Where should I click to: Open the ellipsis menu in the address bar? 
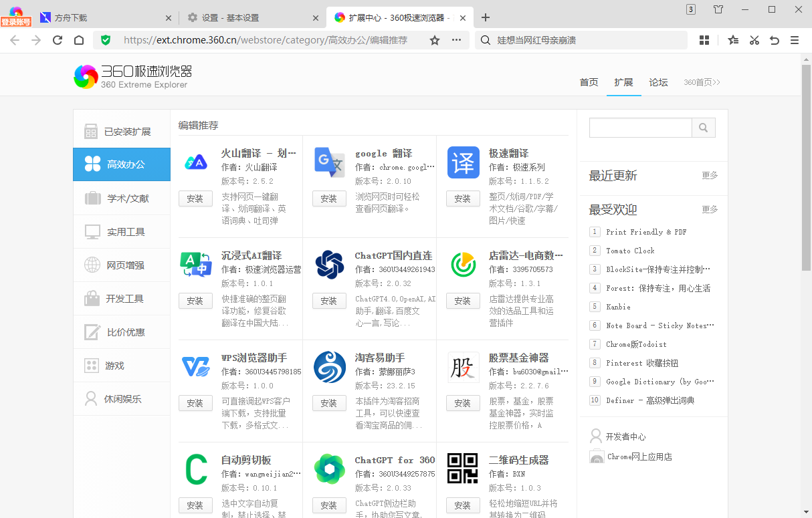[456, 40]
